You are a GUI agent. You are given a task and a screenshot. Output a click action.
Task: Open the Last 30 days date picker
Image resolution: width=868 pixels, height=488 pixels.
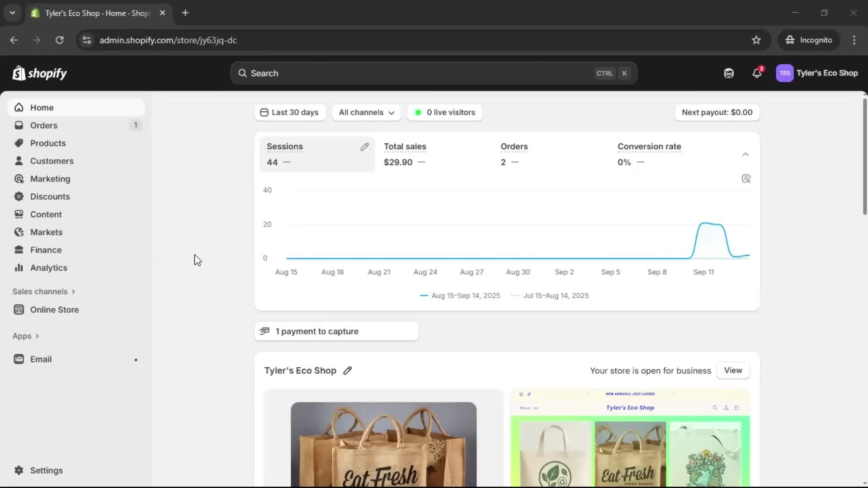click(290, 113)
